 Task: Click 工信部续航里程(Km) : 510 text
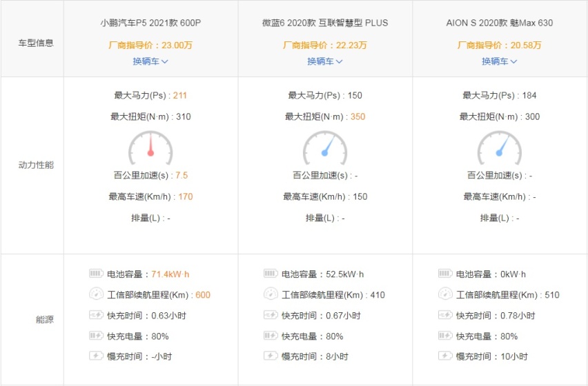point(507,294)
